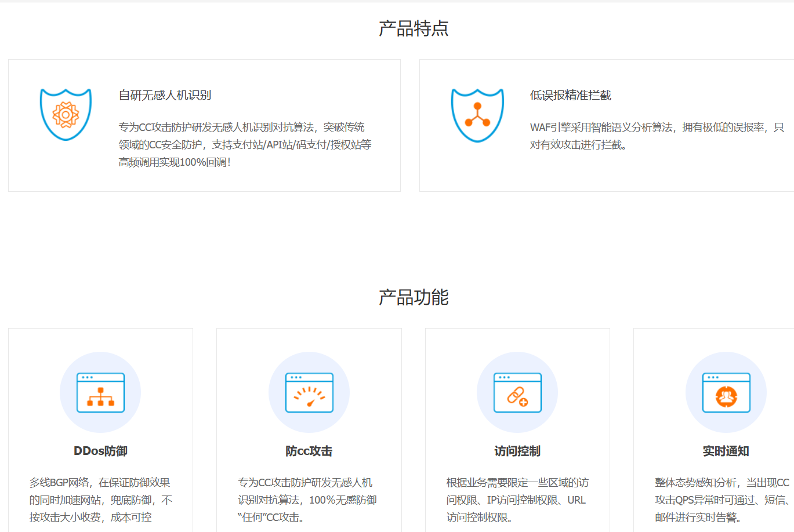
Task: Click the 根据业务需要限定 description text
Action: click(x=517, y=500)
